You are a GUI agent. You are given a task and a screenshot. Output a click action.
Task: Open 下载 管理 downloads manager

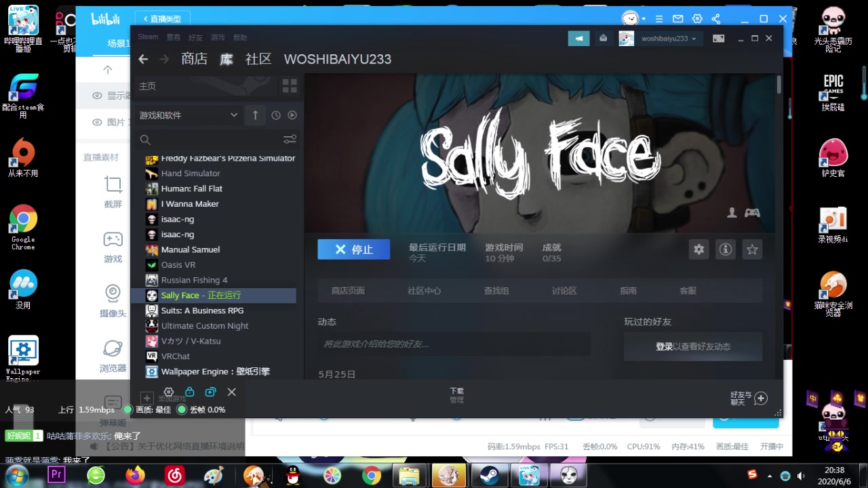pyautogui.click(x=456, y=395)
